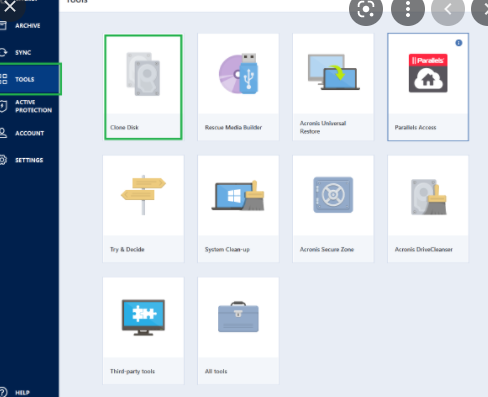Click the info badge on Parallels Access
488x397 pixels.
click(459, 43)
